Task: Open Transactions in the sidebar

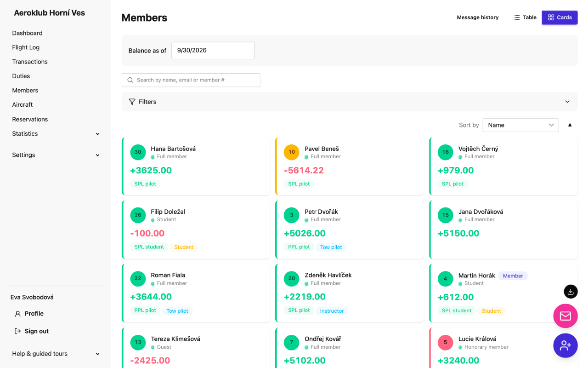Action: (30, 62)
